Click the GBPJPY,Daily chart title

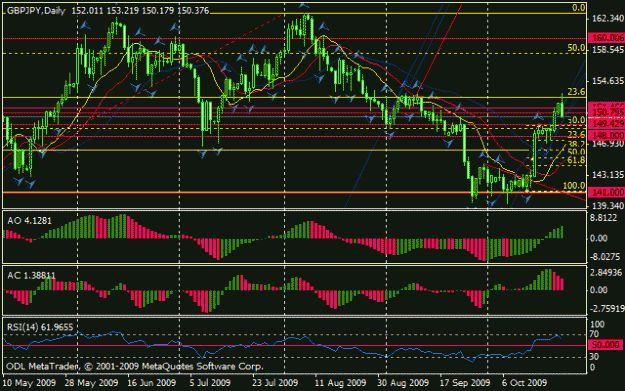click(36, 11)
